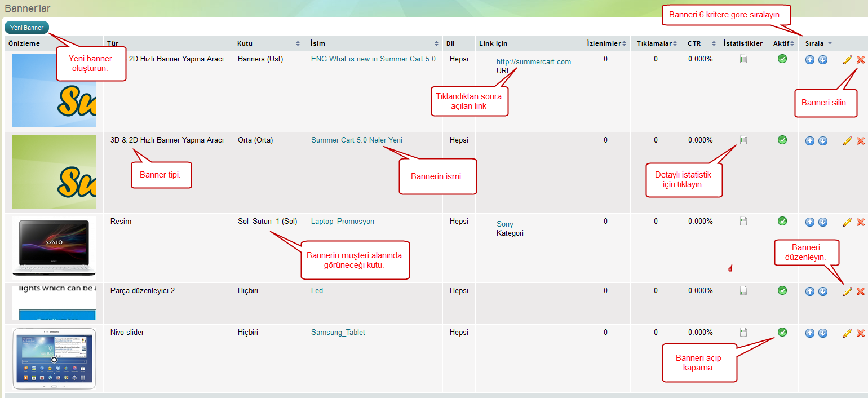
Task: Sort banners by the İsim column arrow
Action: tap(436, 43)
